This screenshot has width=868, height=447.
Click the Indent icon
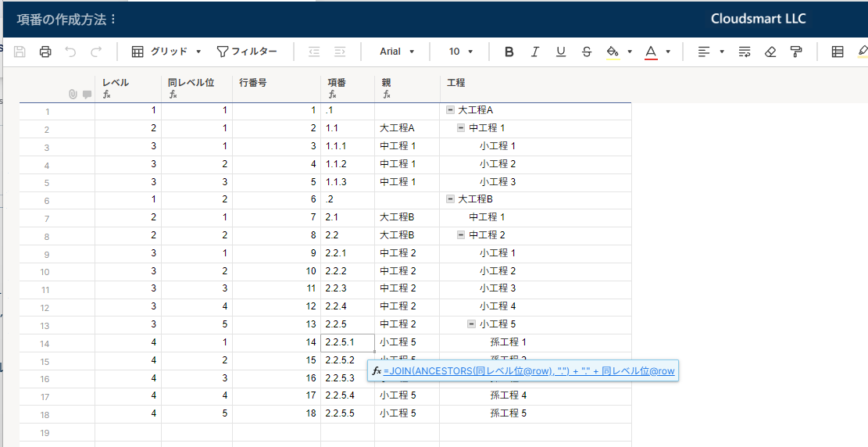coord(340,52)
